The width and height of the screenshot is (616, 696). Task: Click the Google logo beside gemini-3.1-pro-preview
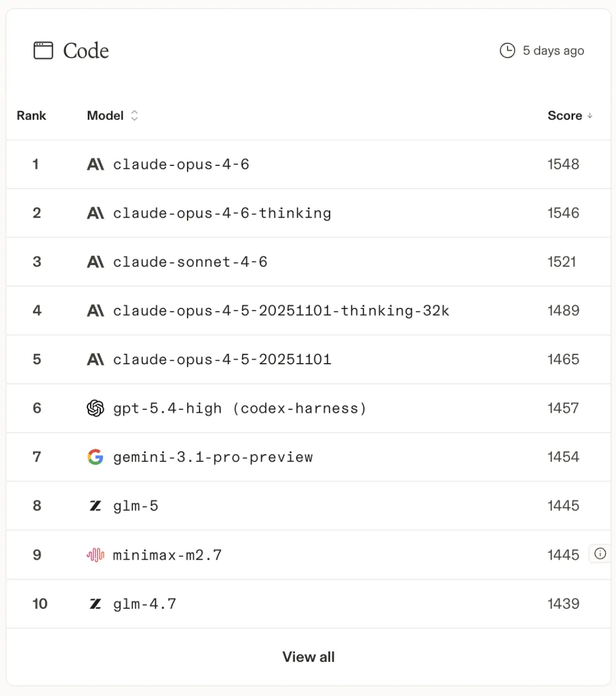click(95, 457)
